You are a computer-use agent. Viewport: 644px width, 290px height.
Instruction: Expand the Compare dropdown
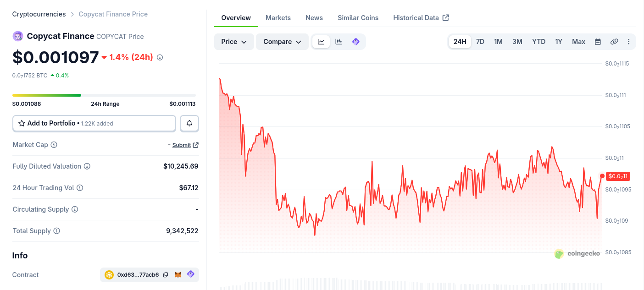pos(282,42)
